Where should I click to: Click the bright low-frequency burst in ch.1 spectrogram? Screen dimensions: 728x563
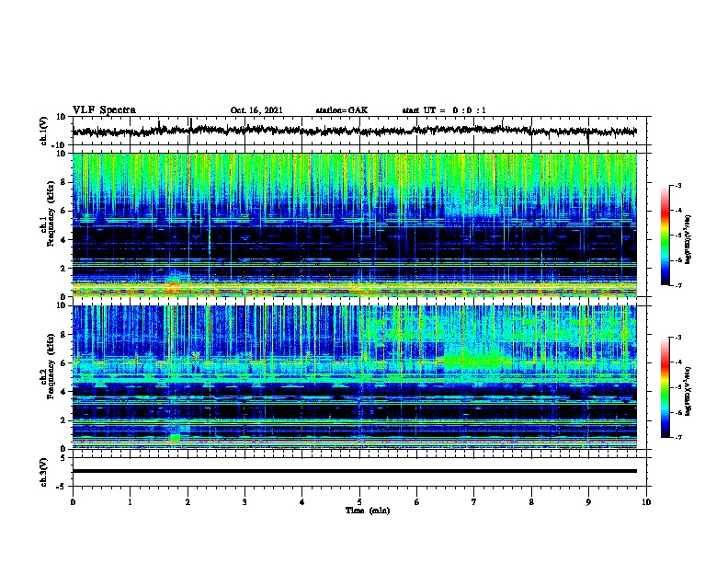[x=175, y=282]
